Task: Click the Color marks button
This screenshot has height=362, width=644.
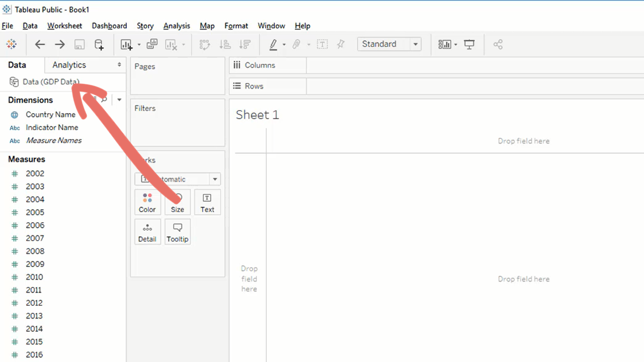Action: pyautogui.click(x=147, y=203)
